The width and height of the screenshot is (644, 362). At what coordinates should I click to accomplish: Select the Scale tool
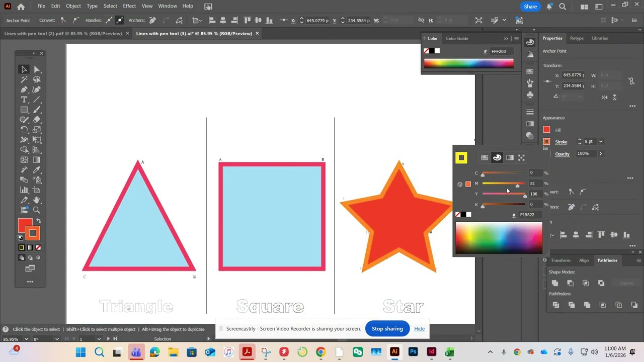37,130
